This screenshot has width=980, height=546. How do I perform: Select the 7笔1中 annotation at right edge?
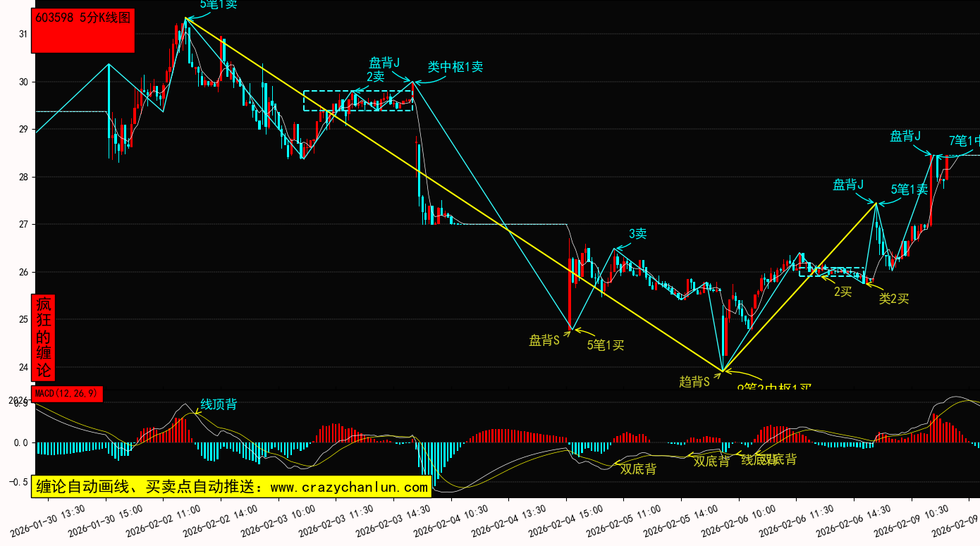963,141
